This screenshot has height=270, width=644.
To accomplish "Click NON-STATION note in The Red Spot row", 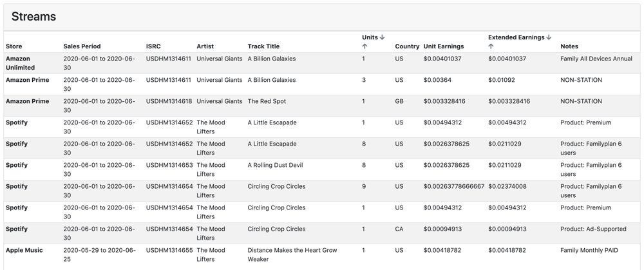I will coord(581,102).
